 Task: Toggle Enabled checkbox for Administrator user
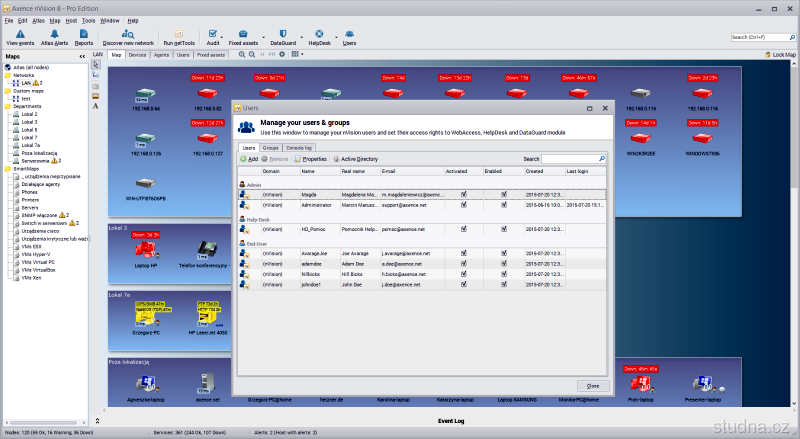pos(504,204)
